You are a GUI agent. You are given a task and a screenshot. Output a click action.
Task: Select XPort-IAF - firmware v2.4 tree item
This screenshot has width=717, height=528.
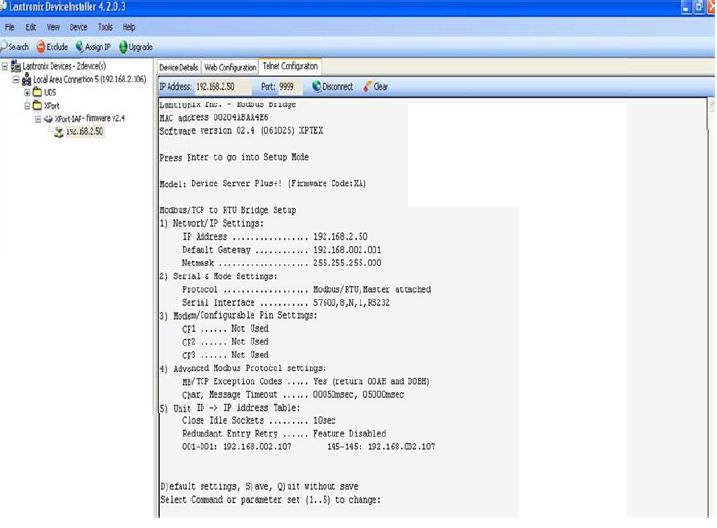click(90, 118)
